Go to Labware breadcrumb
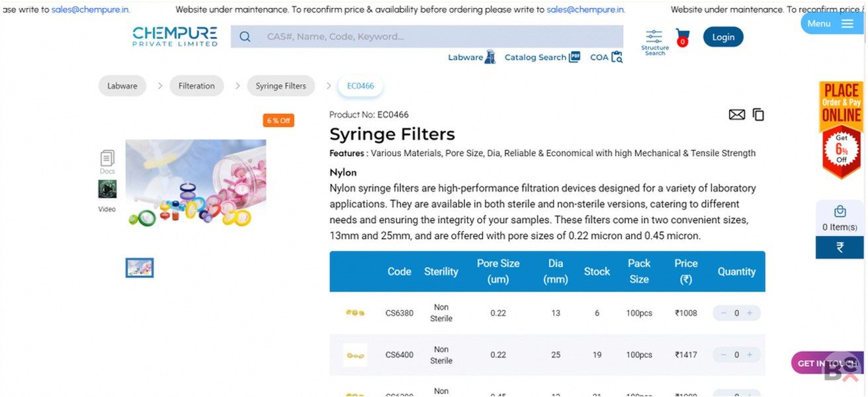The image size is (868, 397). (122, 86)
